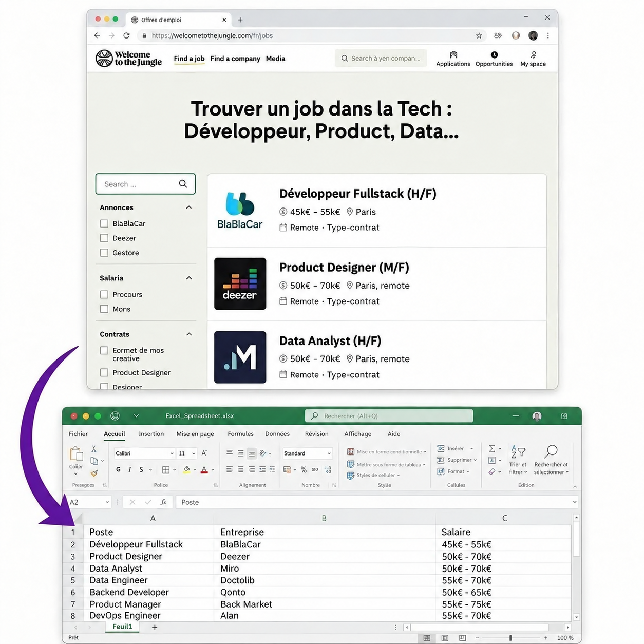Toggle italic I formatting in Excel
The width and height of the screenshot is (644, 644).
(130, 469)
